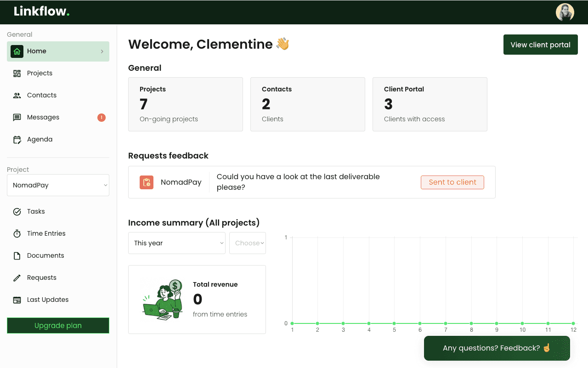Click the Agenda calendar icon

coord(17,140)
